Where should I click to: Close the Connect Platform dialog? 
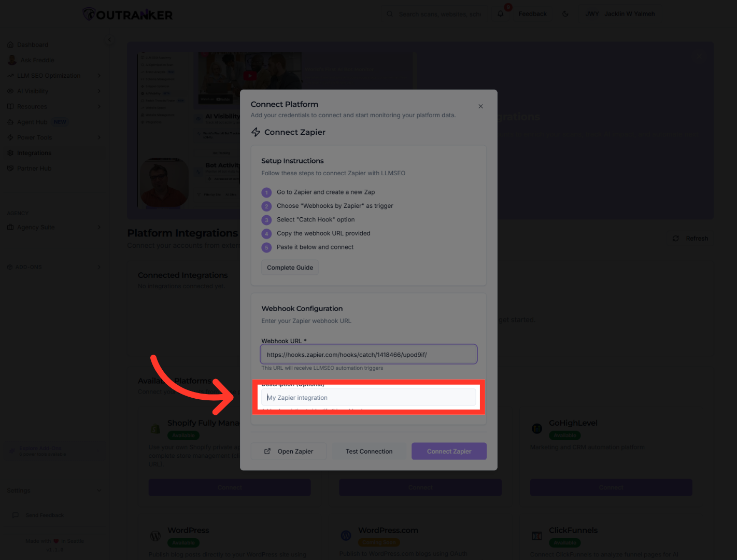click(x=480, y=106)
